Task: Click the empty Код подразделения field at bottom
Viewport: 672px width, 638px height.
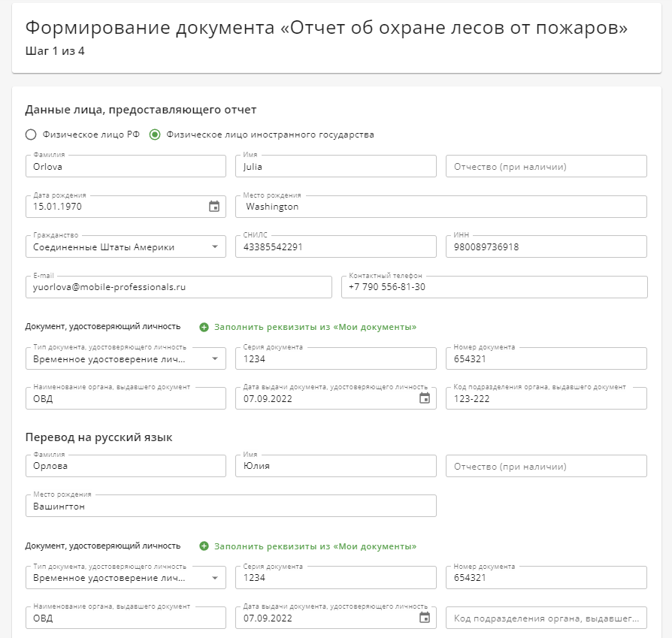Action: point(546,618)
